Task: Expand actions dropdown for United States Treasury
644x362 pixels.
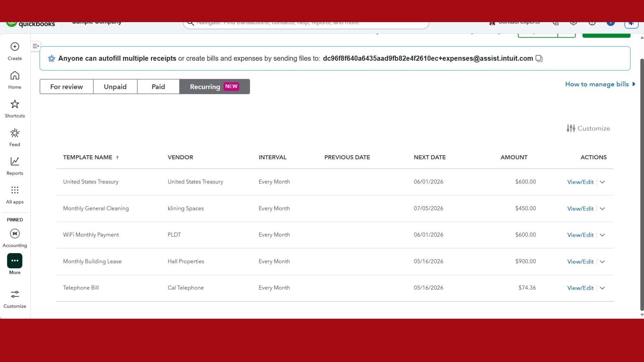Action: click(602, 182)
